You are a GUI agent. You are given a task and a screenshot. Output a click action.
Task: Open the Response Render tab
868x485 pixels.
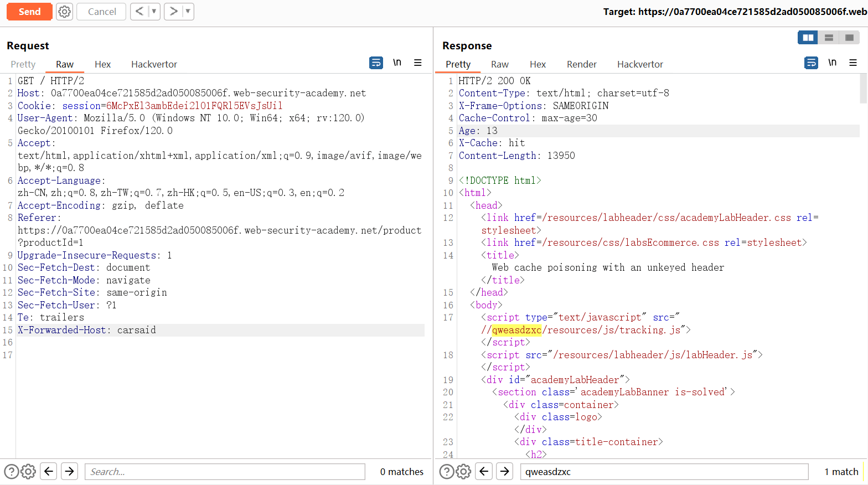(581, 64)
